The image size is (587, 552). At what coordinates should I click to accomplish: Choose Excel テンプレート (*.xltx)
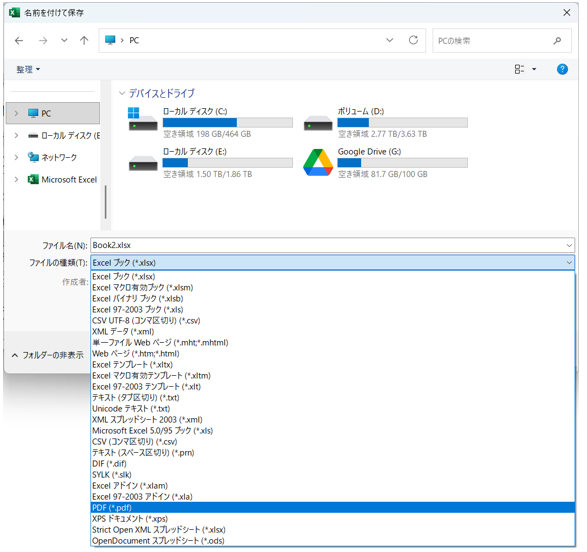click(x=333, y=365)
